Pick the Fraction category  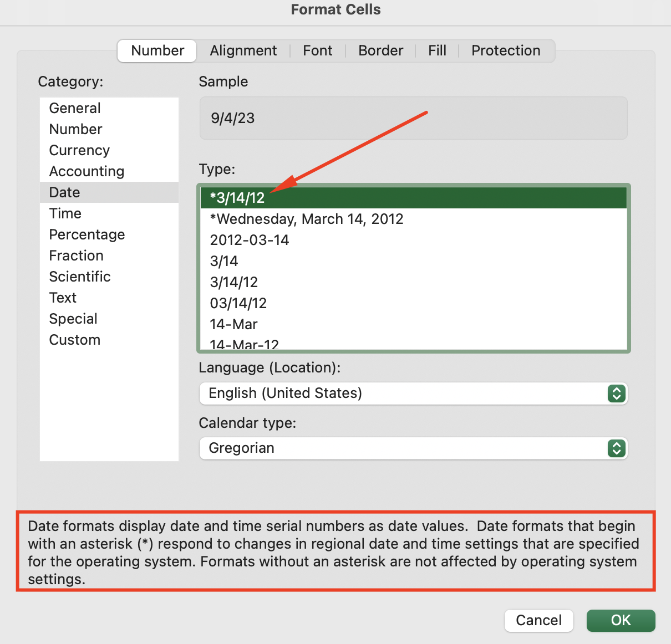[x=109, y=255]
